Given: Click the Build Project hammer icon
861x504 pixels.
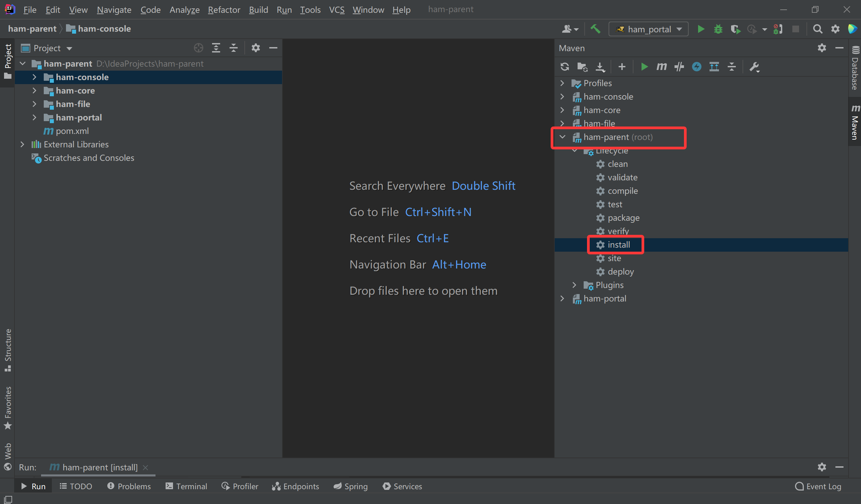Looking at the screenshot, I should (595, 29).
